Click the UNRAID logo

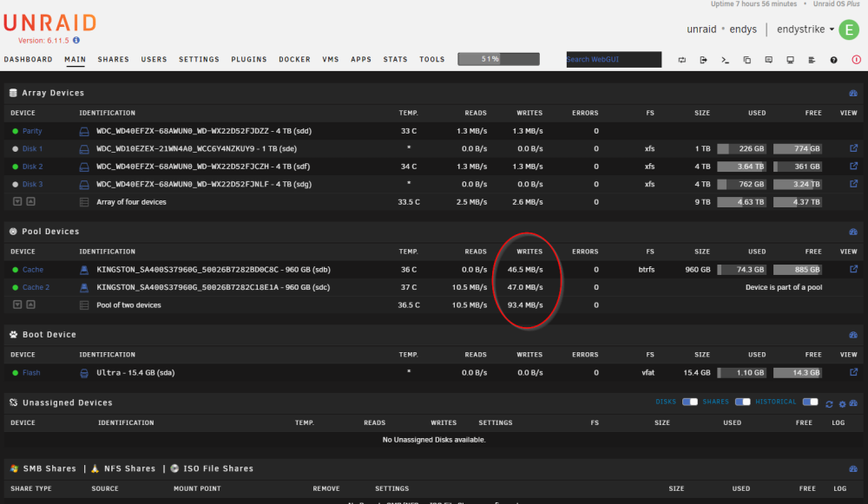pos(49,23)
